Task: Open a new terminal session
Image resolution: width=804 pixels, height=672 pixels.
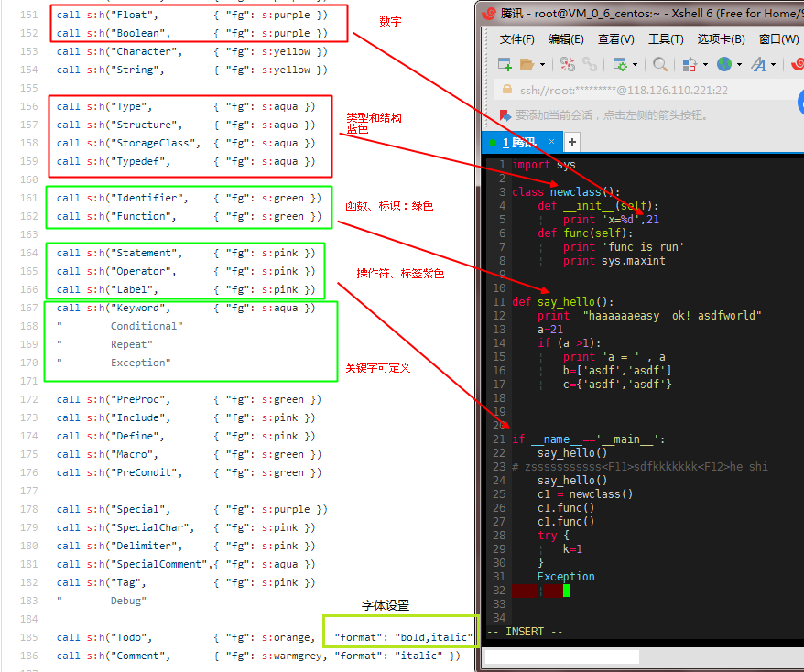Action: coord(504,63)
